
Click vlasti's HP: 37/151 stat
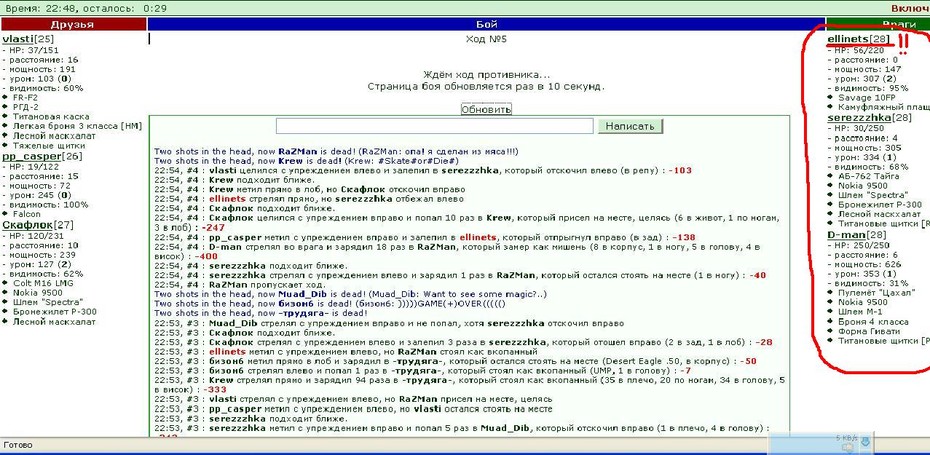(33, 50)
